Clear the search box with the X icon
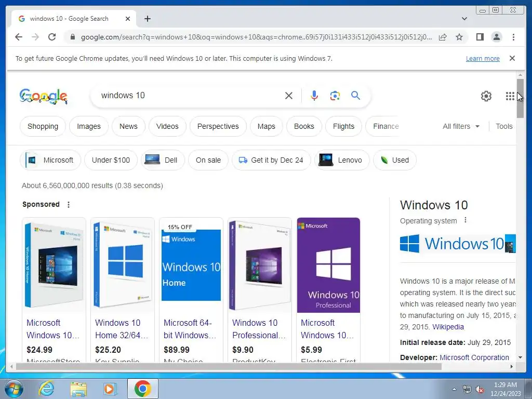The image size is (532, 399). (x=289, y=96)
